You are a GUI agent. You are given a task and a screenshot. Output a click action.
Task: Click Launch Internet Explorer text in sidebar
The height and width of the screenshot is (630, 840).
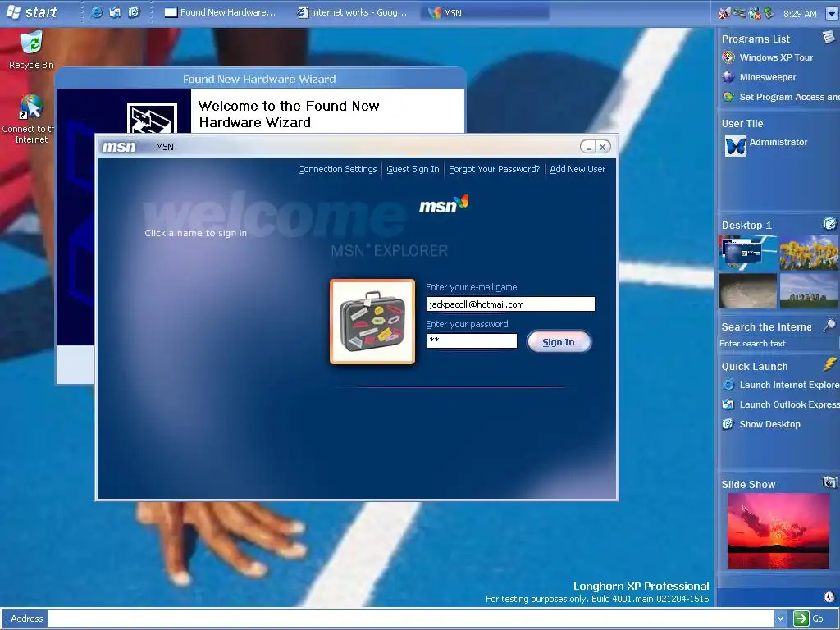click(789, 385)
